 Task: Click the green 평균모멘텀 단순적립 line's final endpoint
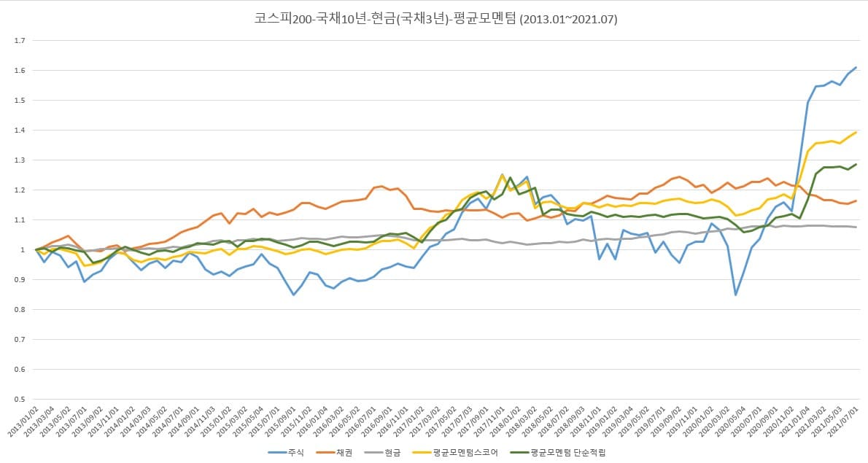[x=856, y=164]
